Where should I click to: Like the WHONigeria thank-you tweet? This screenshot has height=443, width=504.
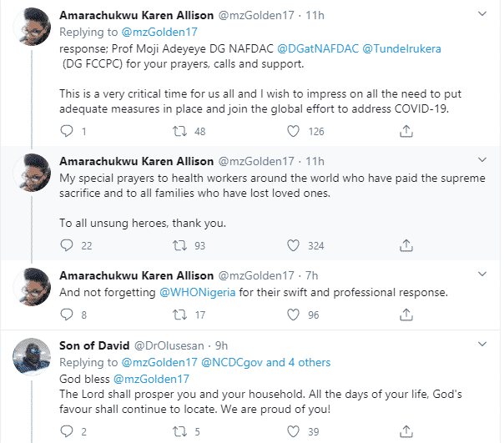293,315
